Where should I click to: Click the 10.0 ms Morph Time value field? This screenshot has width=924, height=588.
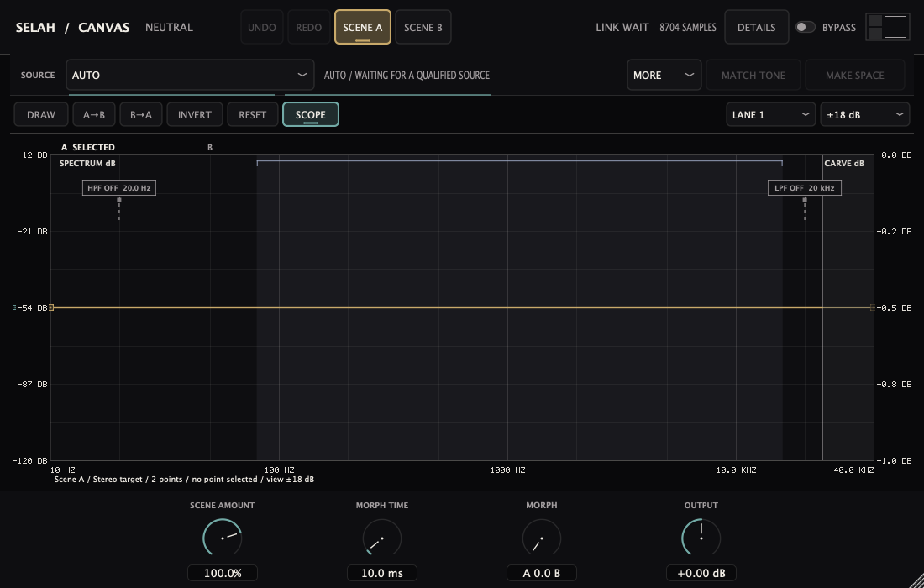click(x=382, y=573)
